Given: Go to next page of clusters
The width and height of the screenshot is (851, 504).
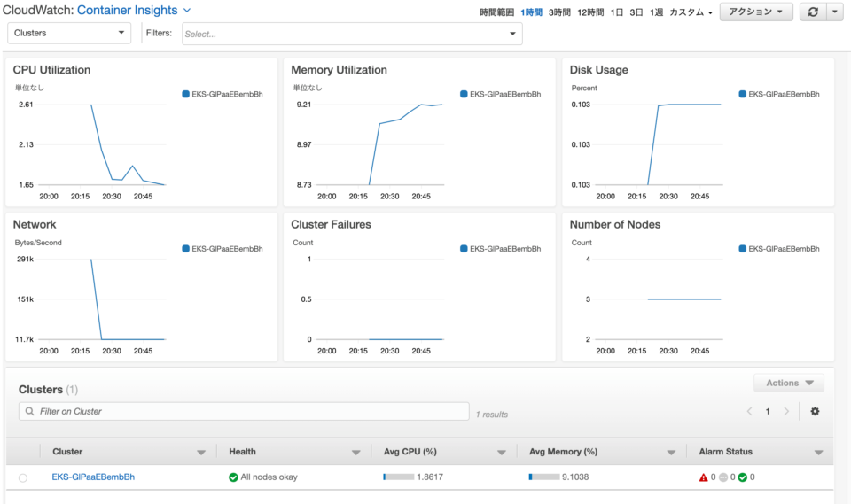Looking at the screenshot, I should (x=786, y=411).
